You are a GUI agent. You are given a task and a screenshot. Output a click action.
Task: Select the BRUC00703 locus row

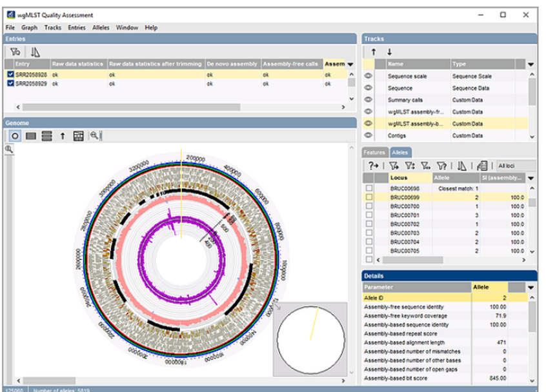click(x=445, y=233)
